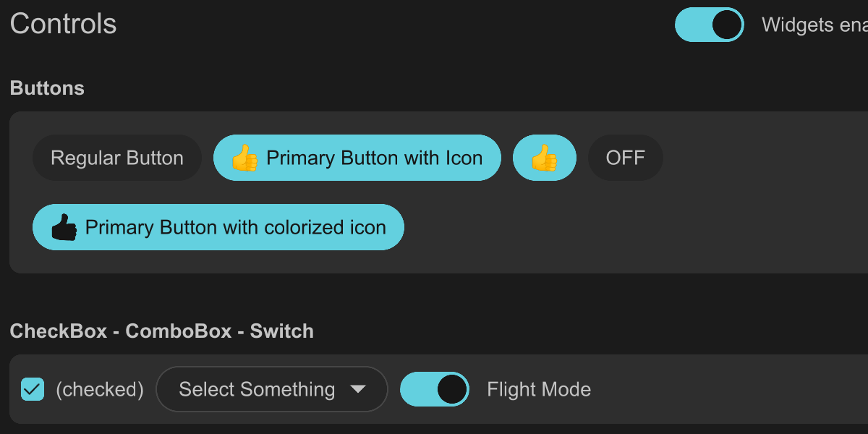Click the down arrow of the combo box
This screenshot has width=868, height=434.
click(x=358, y=389)
